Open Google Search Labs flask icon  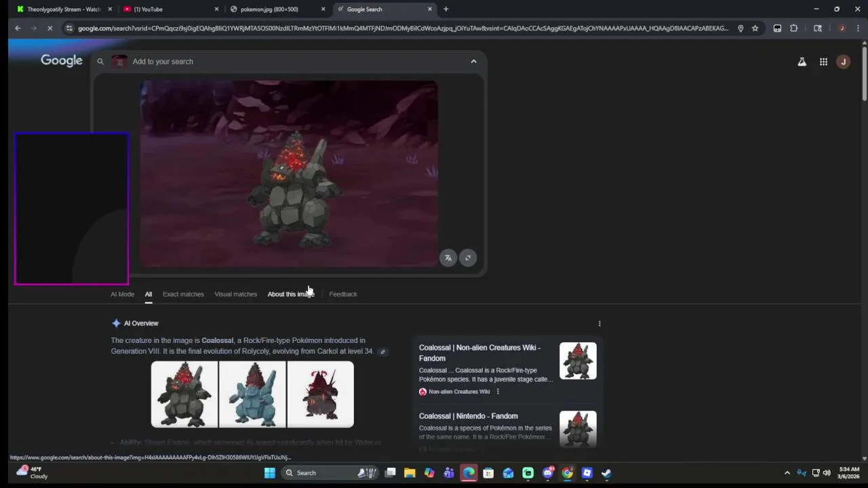(x=802, y=62)
